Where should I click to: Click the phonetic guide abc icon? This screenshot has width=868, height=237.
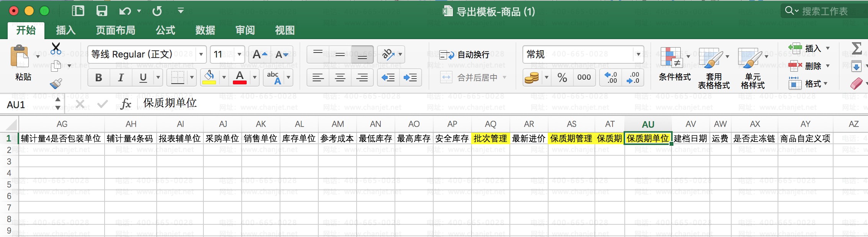pos(274,77)
